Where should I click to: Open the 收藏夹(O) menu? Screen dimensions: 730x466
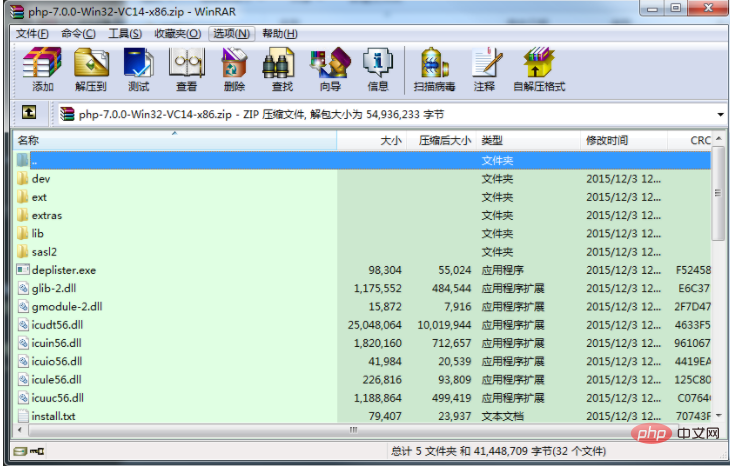click(x=177, y=34)
